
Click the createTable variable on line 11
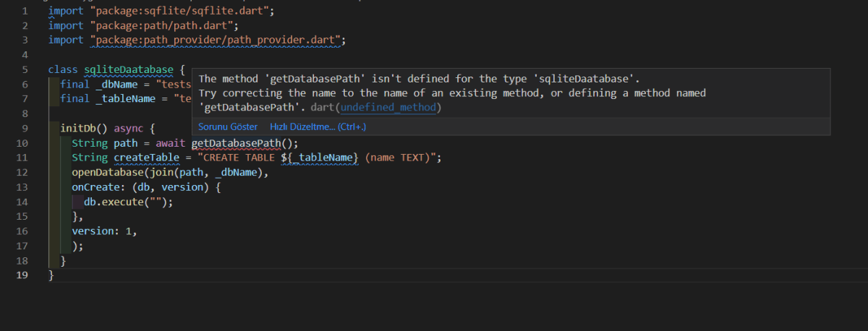pyautogui.click(x=146, y=157)
